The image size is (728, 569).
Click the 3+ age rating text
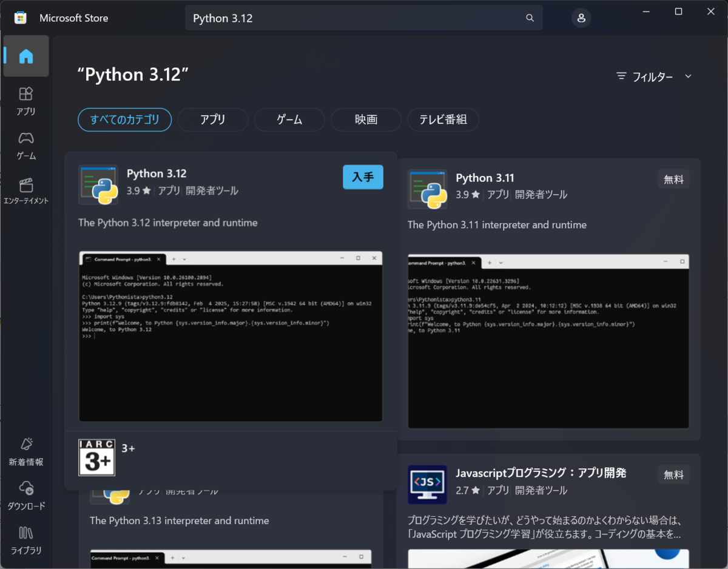pos(128,448)
